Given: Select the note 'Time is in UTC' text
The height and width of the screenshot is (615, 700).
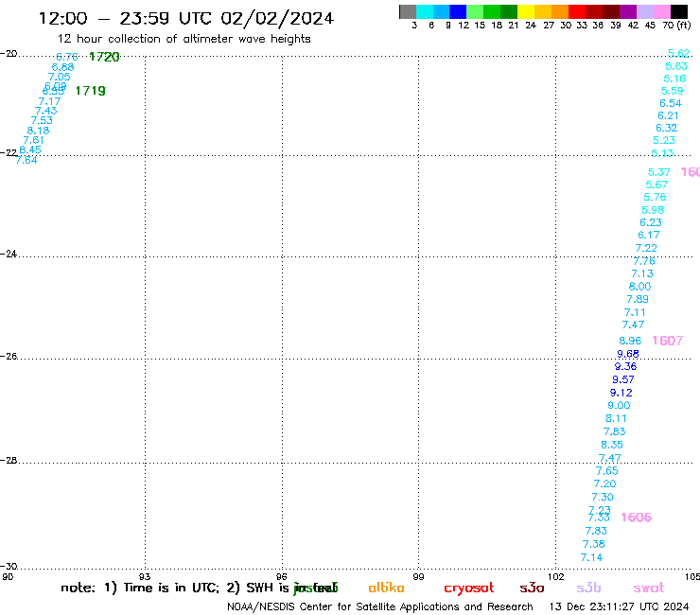Looking at the screenshot, I should 171,588.
